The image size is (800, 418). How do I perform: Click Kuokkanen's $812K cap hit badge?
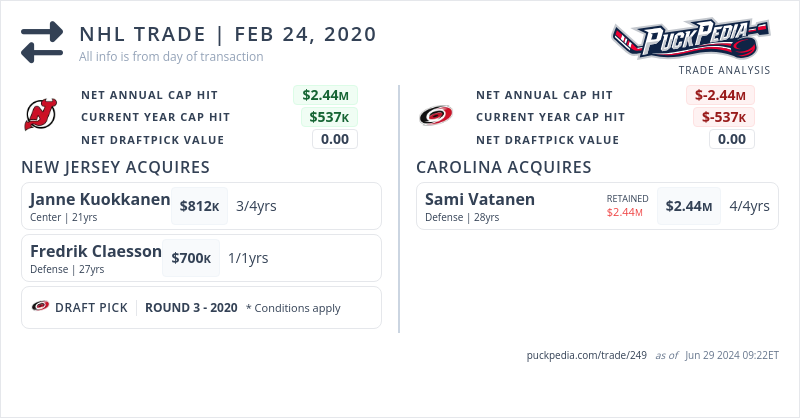pyautogui.click(x=199, y=206)
